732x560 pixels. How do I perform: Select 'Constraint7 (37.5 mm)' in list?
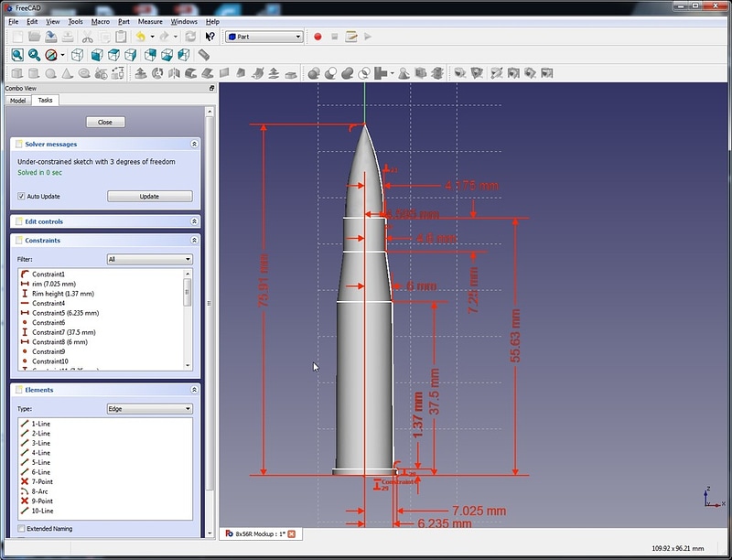click(63, 332)
